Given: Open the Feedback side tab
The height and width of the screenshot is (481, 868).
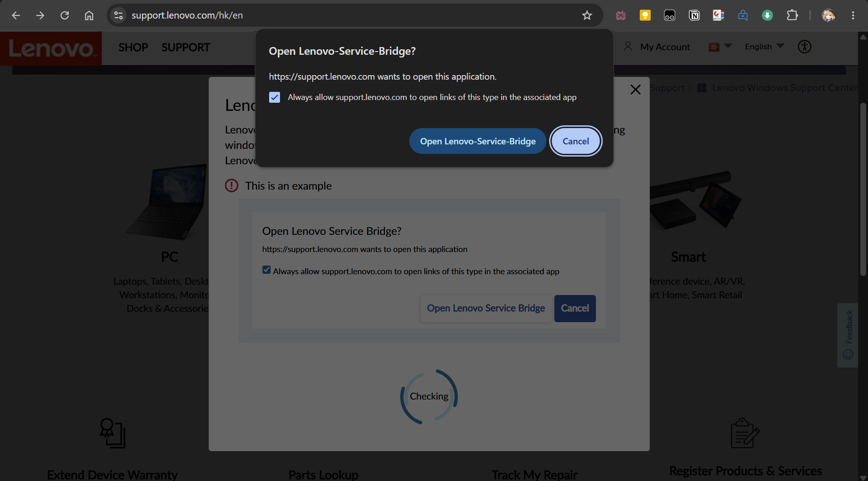Looking at the screenshot, I should [848, 335].
